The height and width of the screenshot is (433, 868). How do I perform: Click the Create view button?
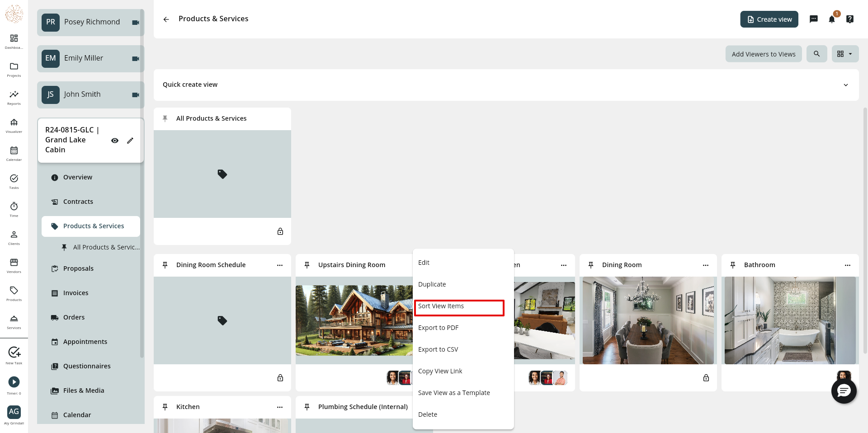(769, 19)
